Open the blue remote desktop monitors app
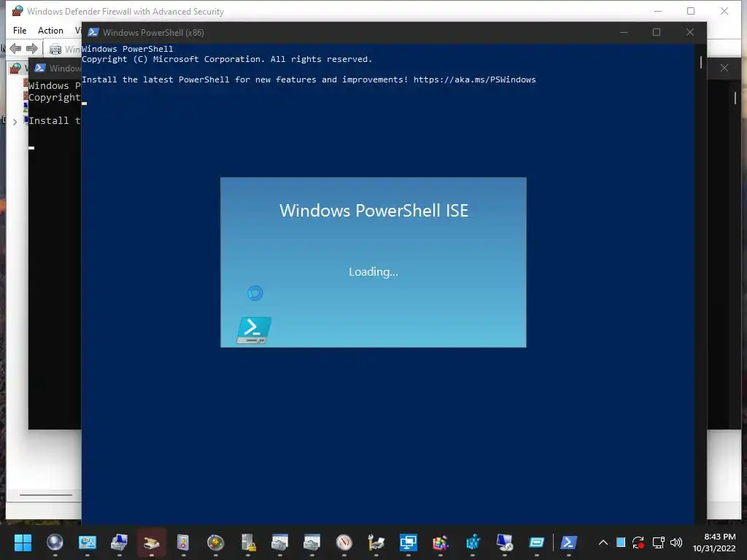This screenshot has width=747, height=560. (x=409, y=542)
